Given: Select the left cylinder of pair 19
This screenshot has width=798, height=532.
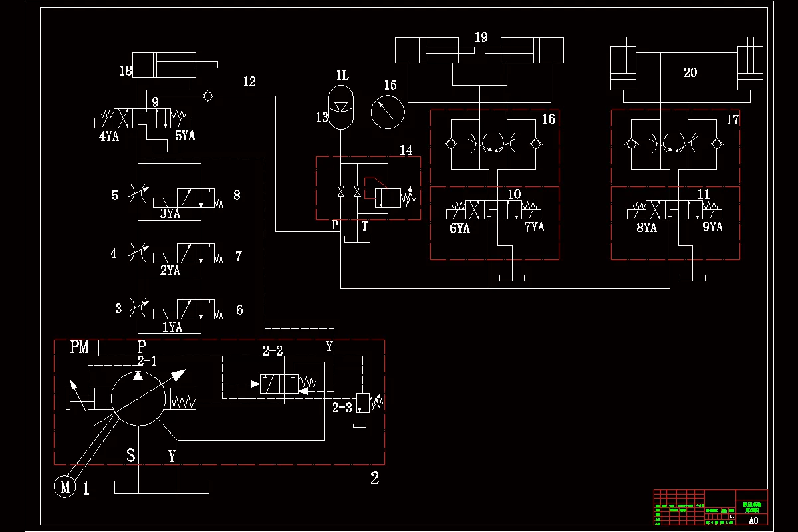Looking at the screenshot, I should (435, 51).
